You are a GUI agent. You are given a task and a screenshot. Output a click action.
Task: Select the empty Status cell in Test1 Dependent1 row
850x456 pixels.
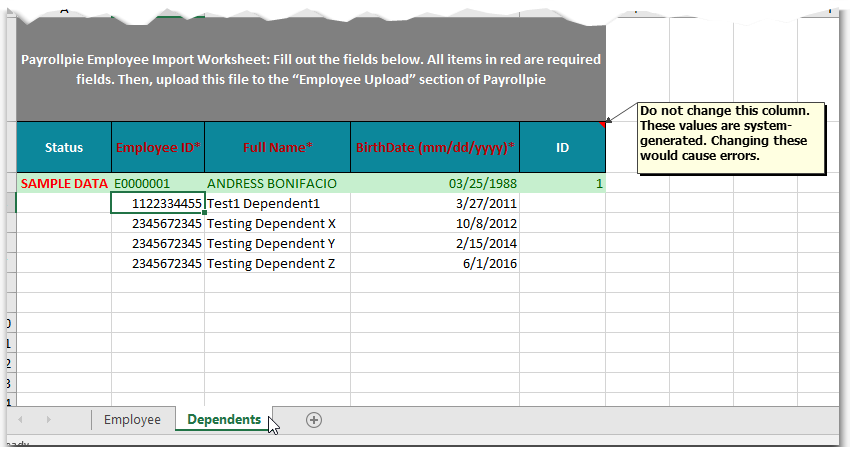point(64,203)
